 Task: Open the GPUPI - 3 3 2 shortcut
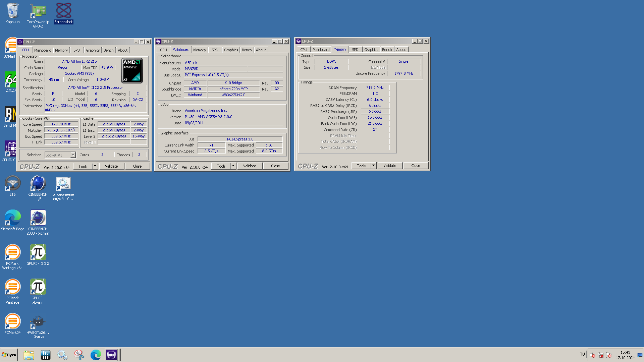coord(38,255)
